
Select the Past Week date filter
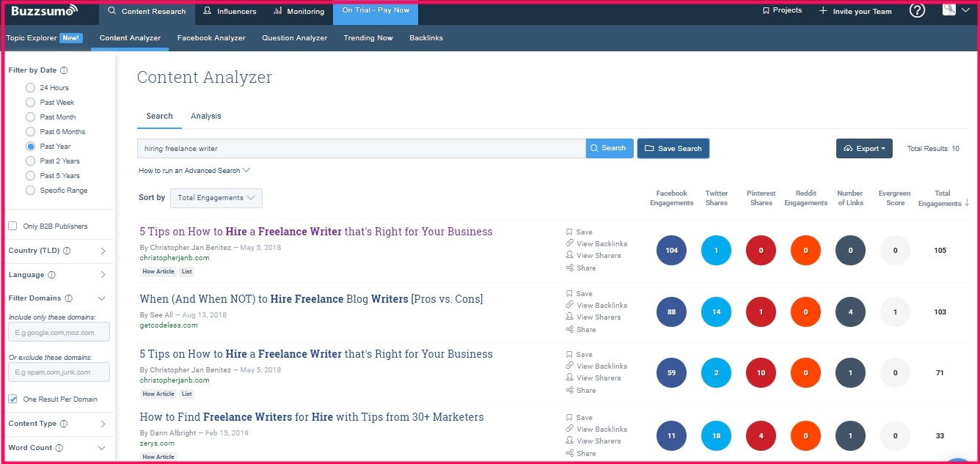(30, 103)
